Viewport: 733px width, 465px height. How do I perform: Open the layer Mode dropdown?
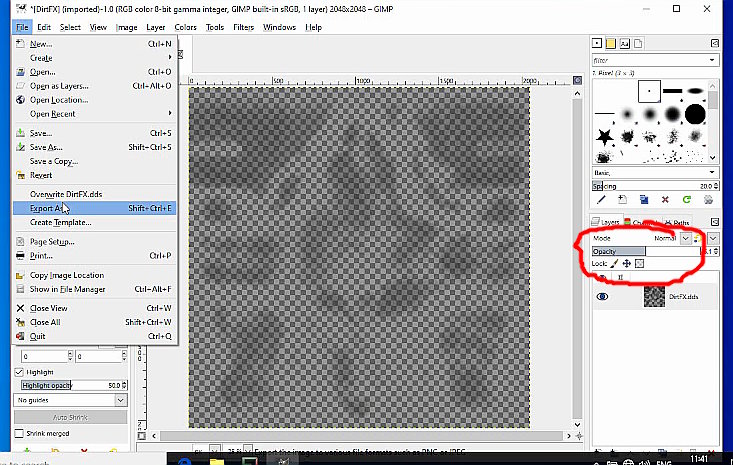click(685, 238)
